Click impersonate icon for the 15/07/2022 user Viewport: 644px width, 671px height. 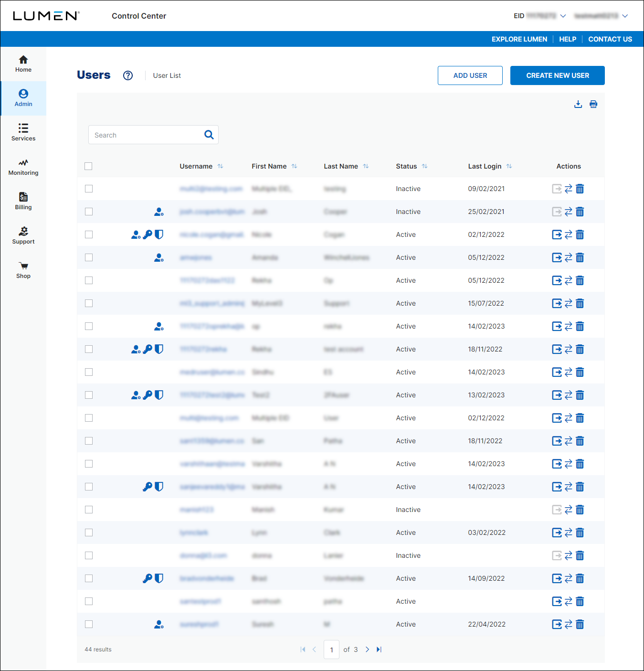(557, 303)
